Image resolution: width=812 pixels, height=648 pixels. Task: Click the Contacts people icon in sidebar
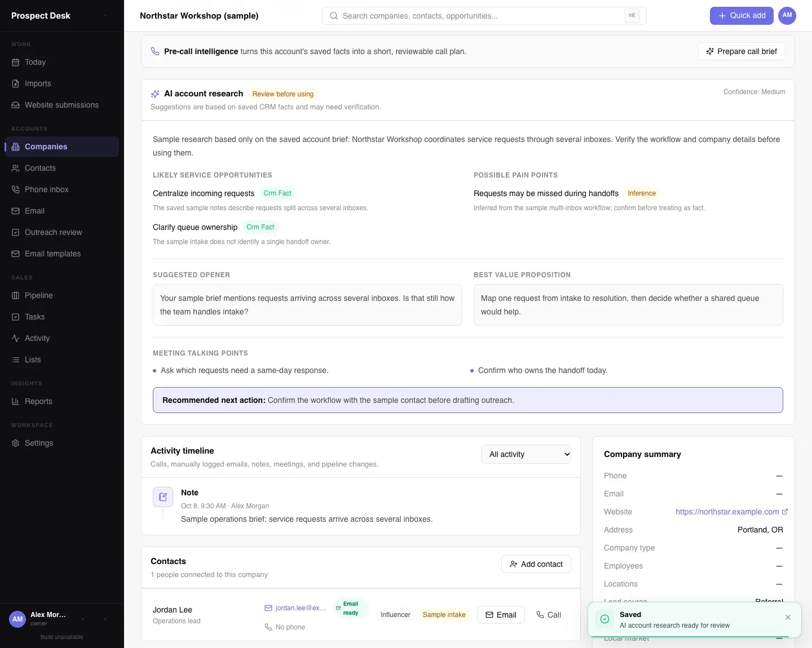tap(16, 168)
